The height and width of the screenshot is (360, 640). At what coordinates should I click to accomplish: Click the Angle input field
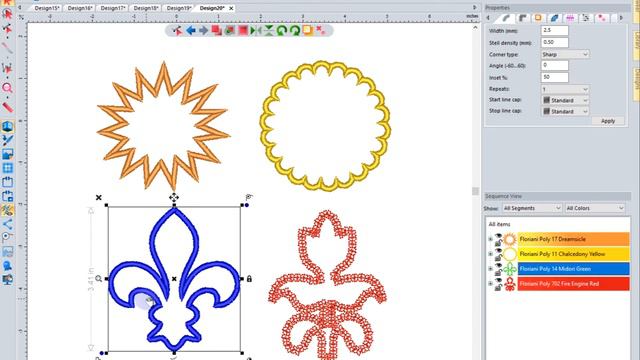pos(554,65)
